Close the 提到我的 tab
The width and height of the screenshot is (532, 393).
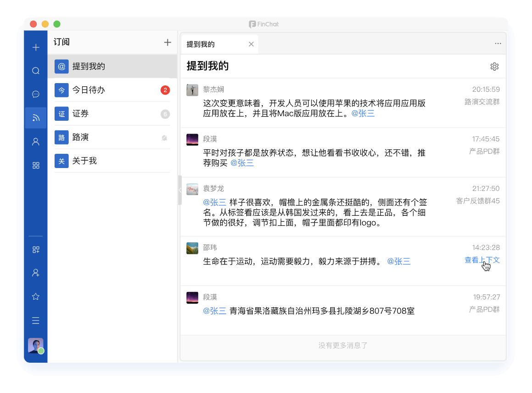[251, 45]
